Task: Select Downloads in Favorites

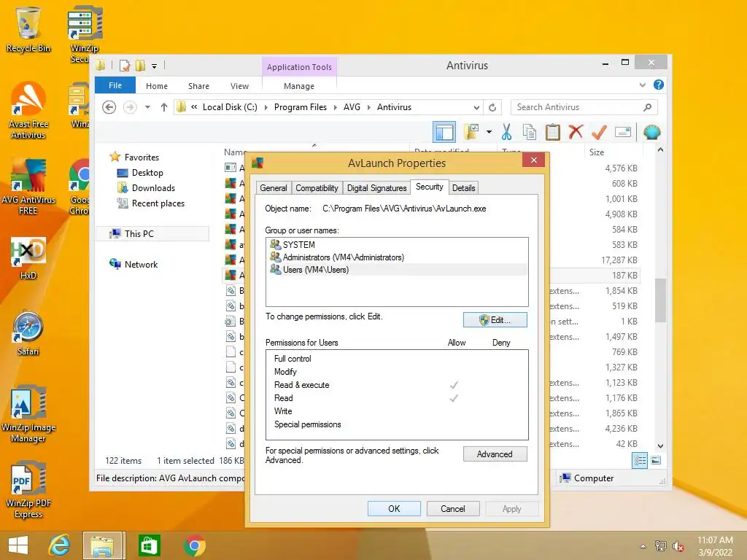Action: pyautogui.click(x=153, y=188)
